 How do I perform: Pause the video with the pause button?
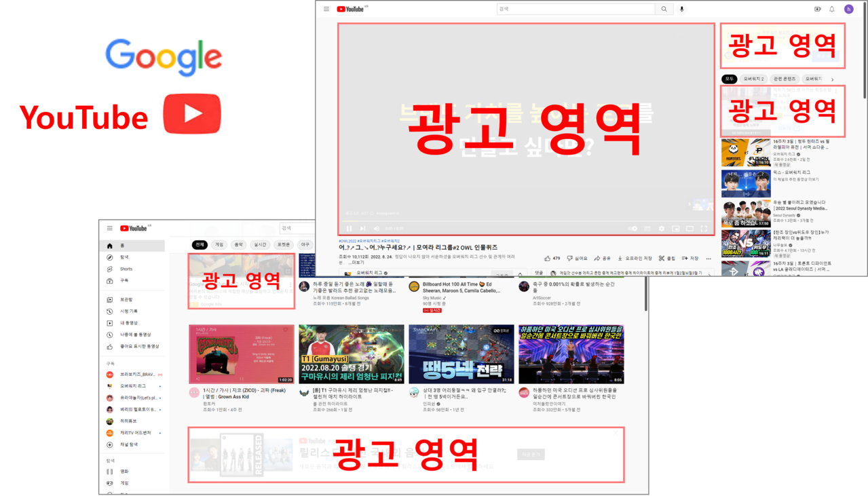pos(349,229)
